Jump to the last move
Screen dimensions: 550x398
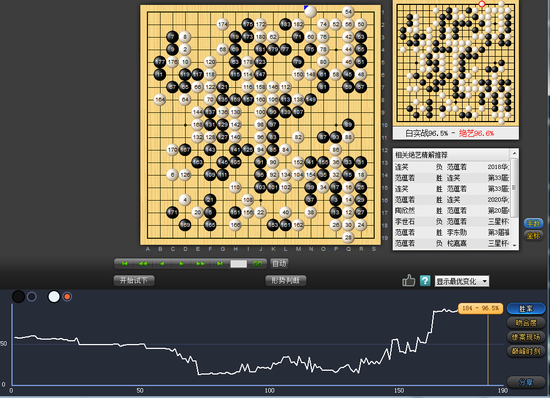(x=219, y=264)
